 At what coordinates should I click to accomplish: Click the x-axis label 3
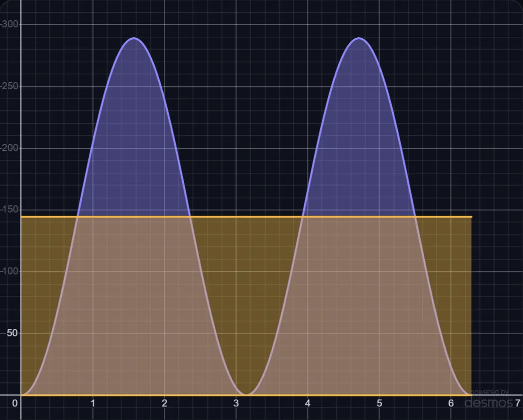coord(236,403)
